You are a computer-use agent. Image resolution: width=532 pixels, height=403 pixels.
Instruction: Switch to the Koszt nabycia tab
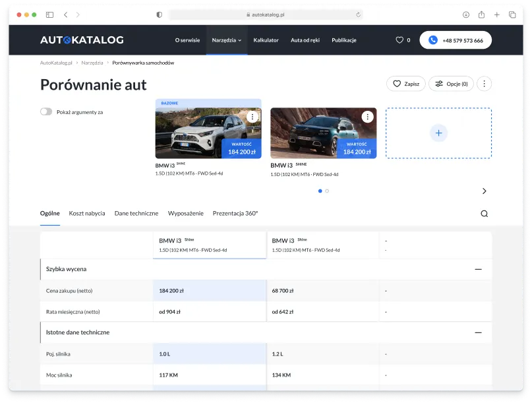87,214
